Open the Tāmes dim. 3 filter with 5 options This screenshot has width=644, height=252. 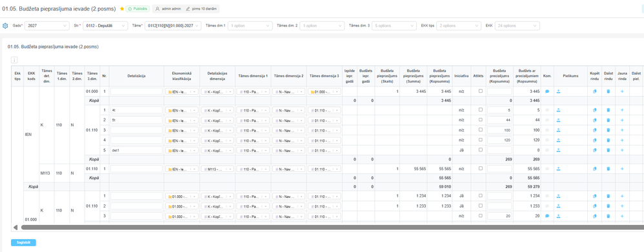tap(394, 25)
